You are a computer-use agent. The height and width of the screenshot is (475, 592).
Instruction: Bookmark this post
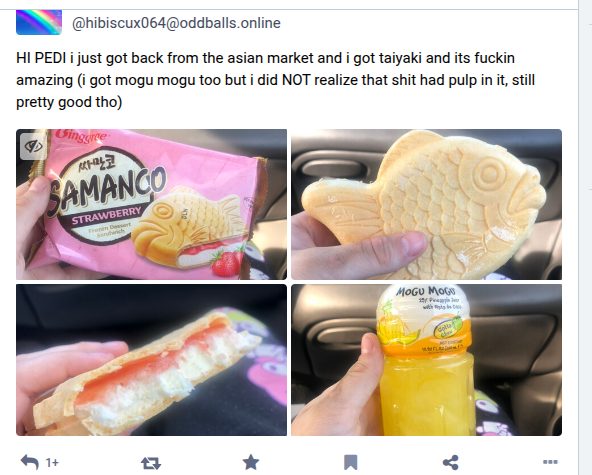350,463
